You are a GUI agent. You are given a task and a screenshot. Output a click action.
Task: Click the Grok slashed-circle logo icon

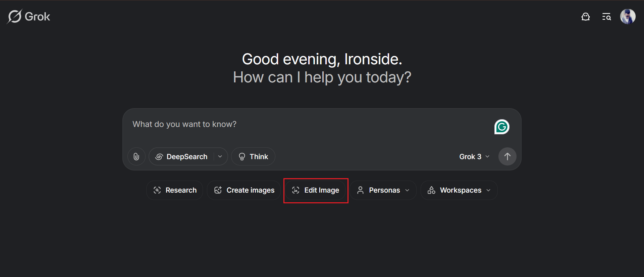(14, 16)
